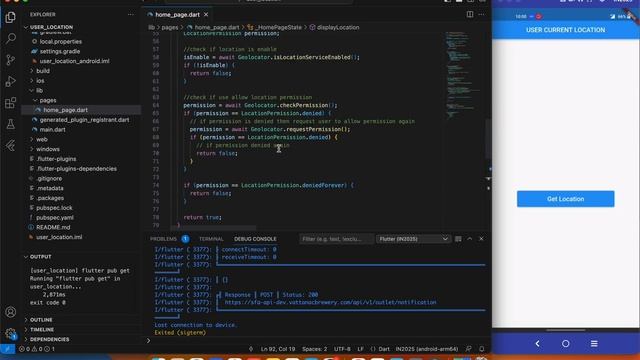Screen dimensions: 640x360
Task: Open the notifications bell in status bar
Action: 482,349
